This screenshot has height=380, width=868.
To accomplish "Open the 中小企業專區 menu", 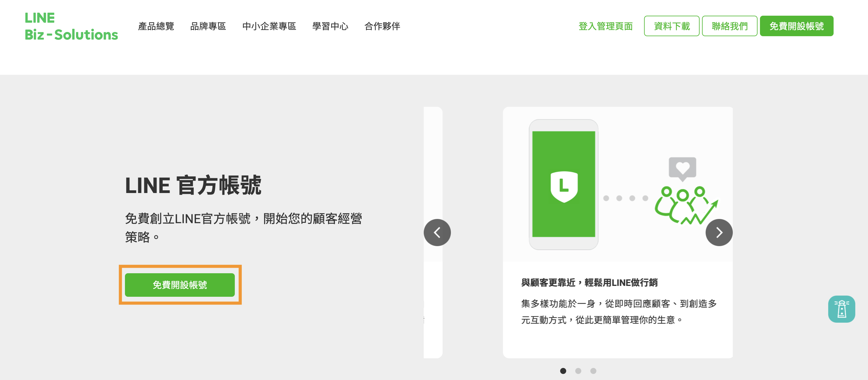I will coord(269,26).
